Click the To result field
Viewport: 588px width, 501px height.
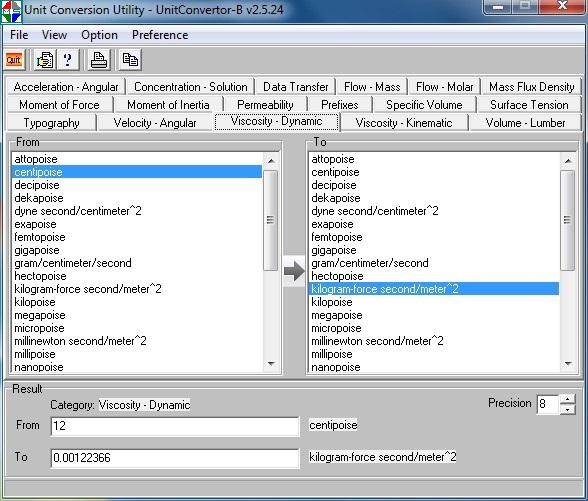(175, 458)
